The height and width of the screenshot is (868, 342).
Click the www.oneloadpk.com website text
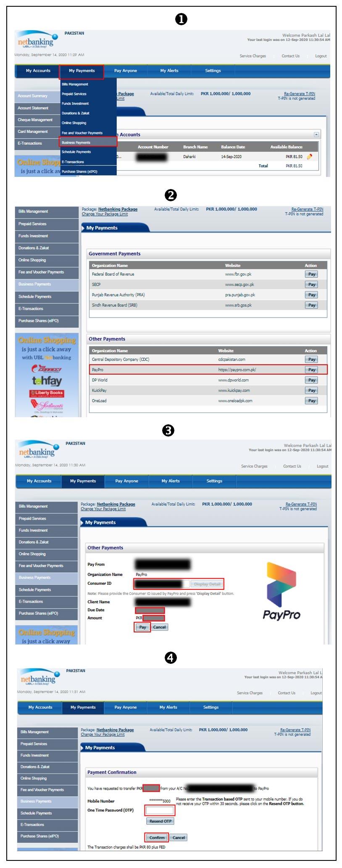[235, 401]
